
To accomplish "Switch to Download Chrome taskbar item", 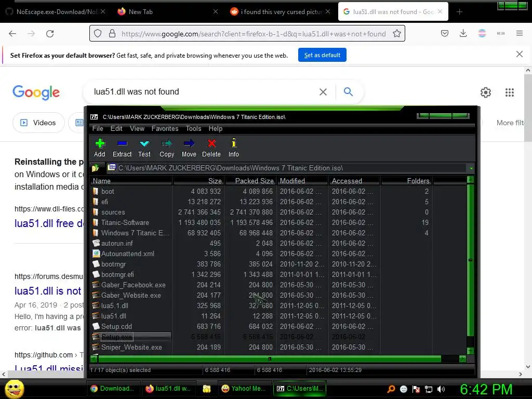I will coord(113,389).
